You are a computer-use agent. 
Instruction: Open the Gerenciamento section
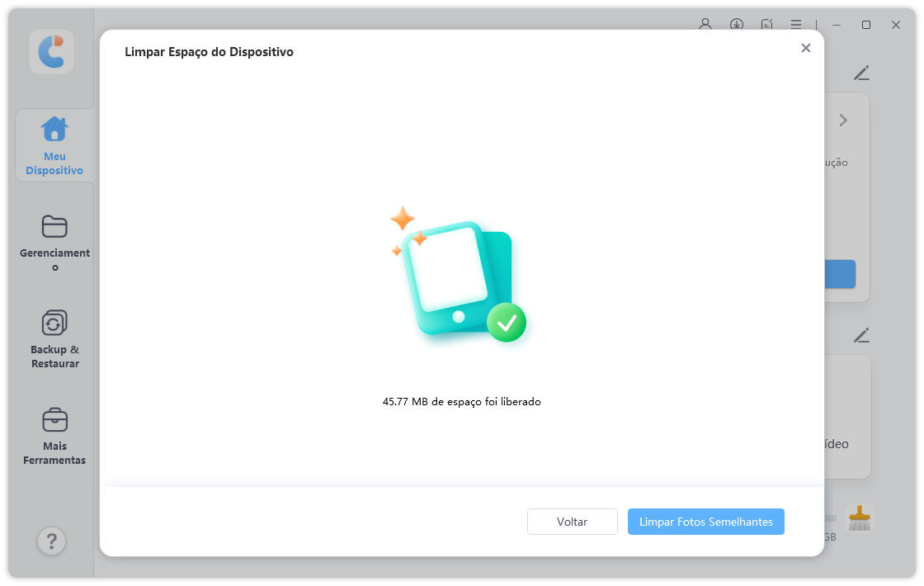pos(54,243)
